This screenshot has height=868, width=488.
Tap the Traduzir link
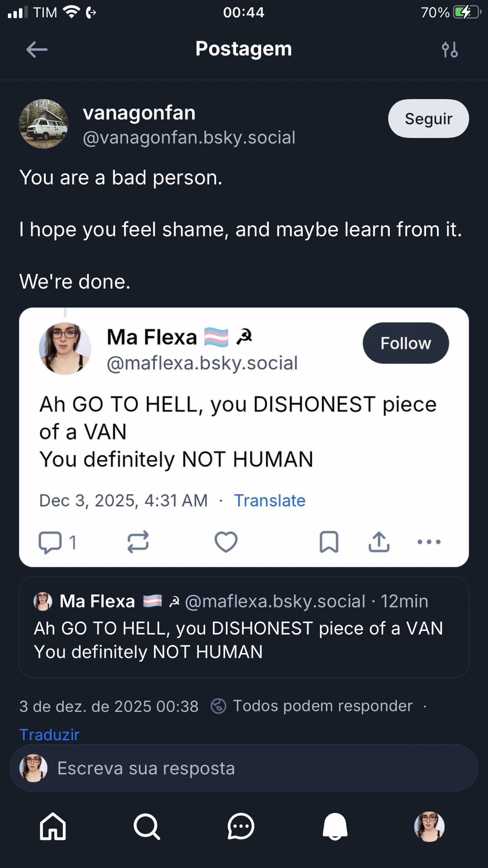(49, 735)
